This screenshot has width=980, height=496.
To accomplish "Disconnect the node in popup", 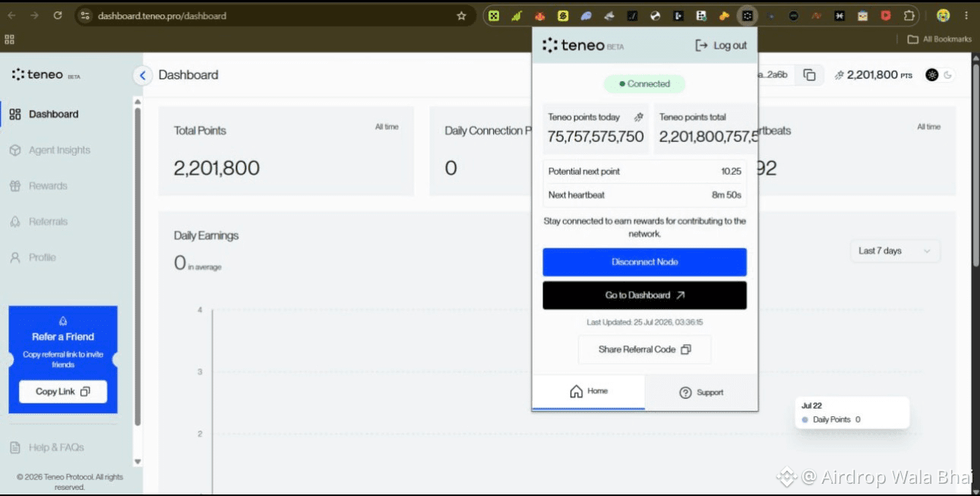I will [644, 262].
